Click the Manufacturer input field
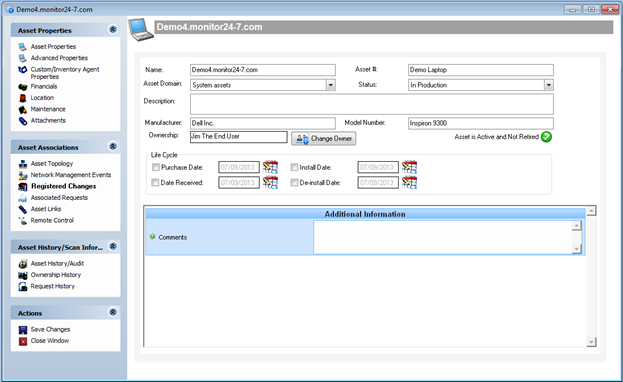This screenshot has width=623, height=382. 263,123
